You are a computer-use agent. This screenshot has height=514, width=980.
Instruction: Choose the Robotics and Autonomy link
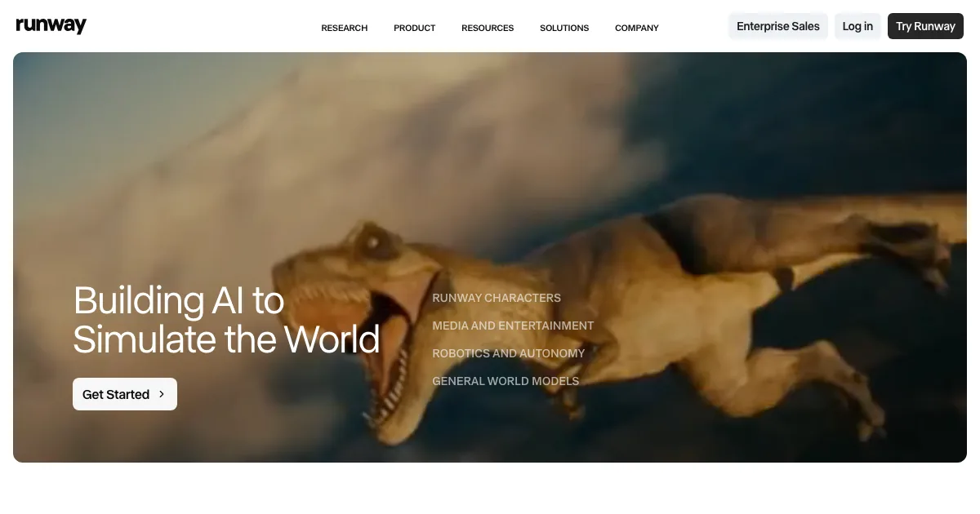(508, 353)
